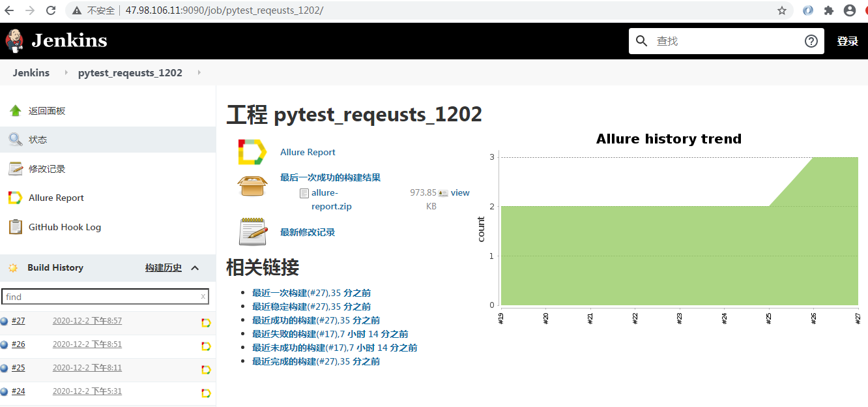Click the notepad recent changes icon in main panel

(252, 232)
